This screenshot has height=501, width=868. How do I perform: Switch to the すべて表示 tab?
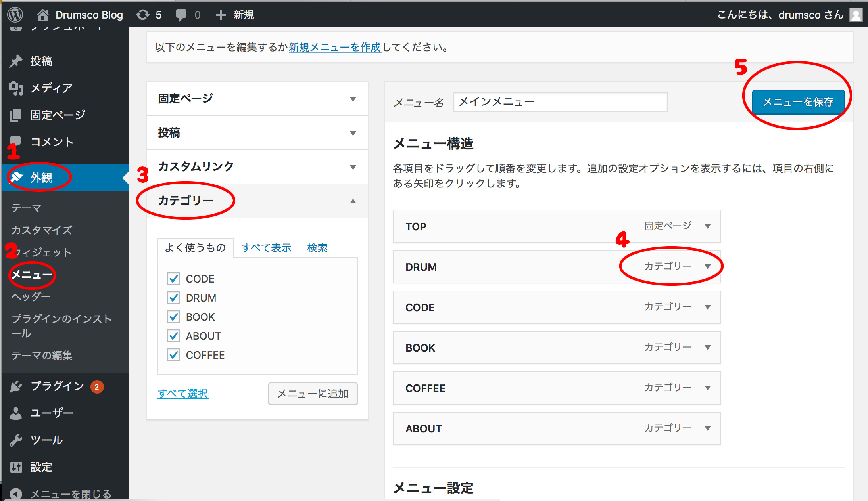pos(266,248)
